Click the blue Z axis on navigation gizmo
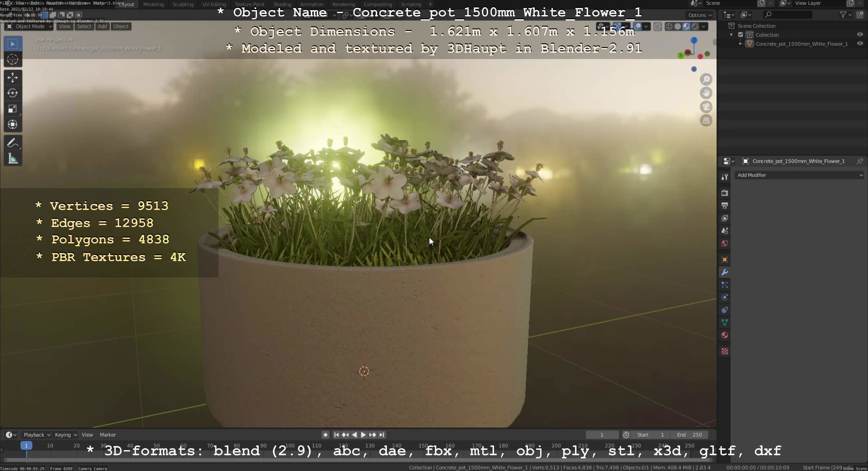This screenshot has width=868, height=471. click(x=694, y=40)
